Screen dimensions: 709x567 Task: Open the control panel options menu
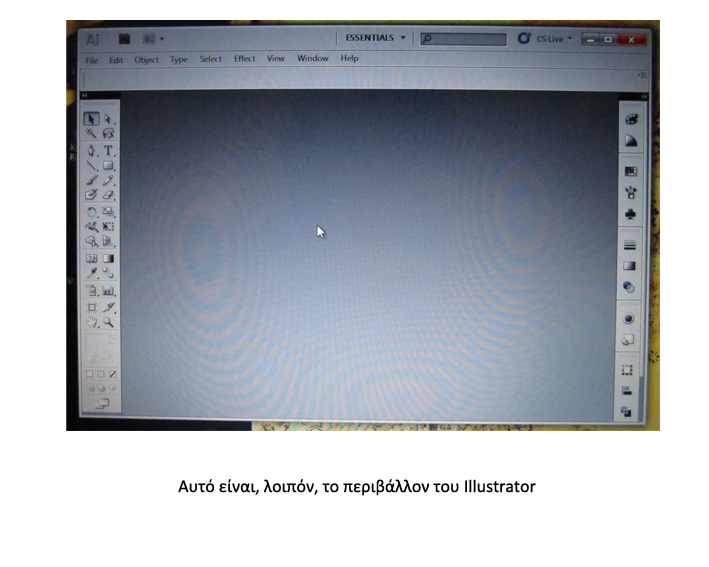click(643, 76)
